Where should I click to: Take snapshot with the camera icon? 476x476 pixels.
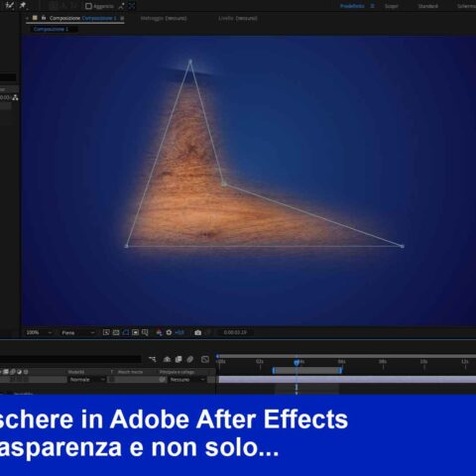[197, 332]
